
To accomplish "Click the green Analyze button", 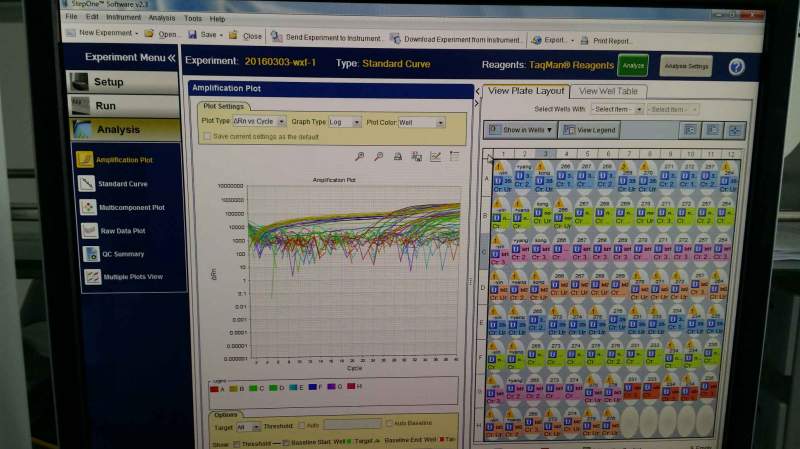I will (633, 66).
